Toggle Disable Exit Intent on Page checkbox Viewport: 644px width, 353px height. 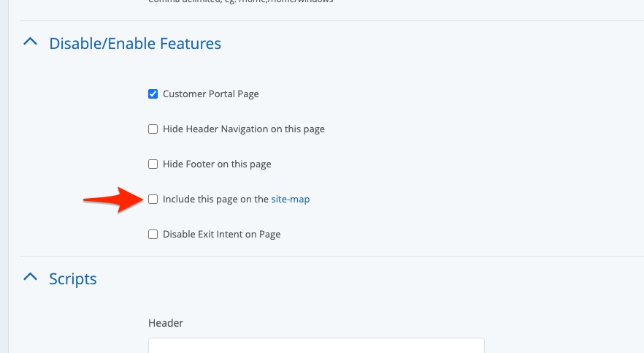coord(153,234)
